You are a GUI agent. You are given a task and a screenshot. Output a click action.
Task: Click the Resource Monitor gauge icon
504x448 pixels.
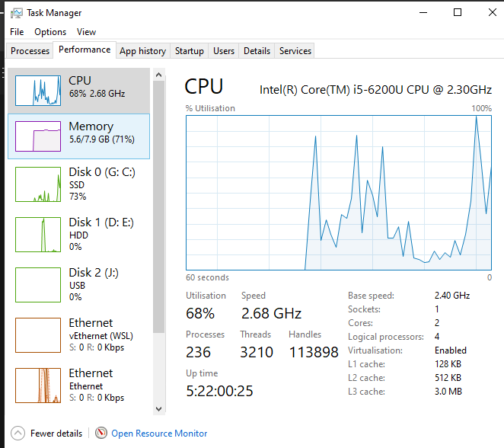tap(101, 433)
